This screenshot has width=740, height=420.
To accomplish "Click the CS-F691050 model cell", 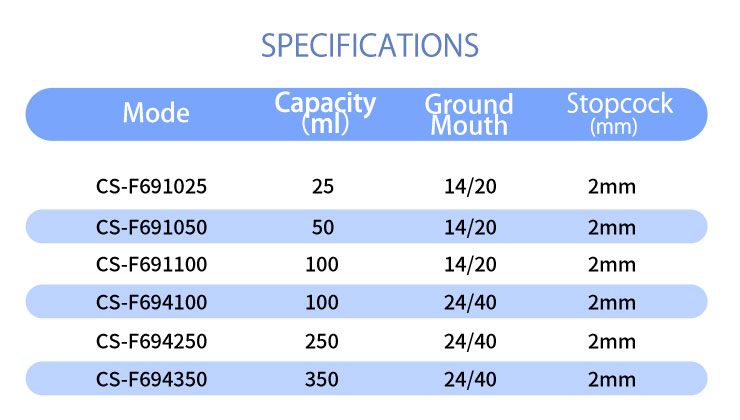I will coord(152,226).
